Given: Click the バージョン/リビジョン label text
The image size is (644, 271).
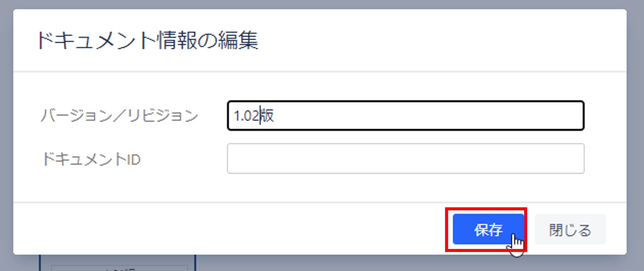Looking at the screenshot, I should pos(120,115).
